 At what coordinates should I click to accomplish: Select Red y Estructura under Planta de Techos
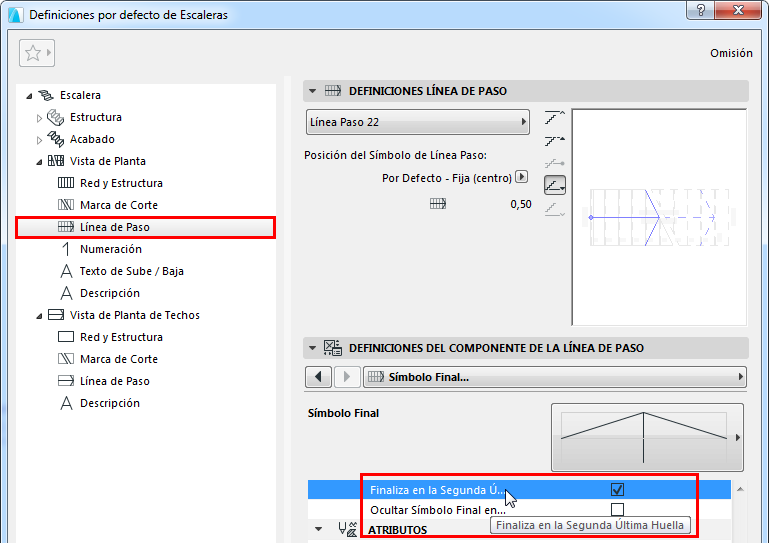click(121, 337)
